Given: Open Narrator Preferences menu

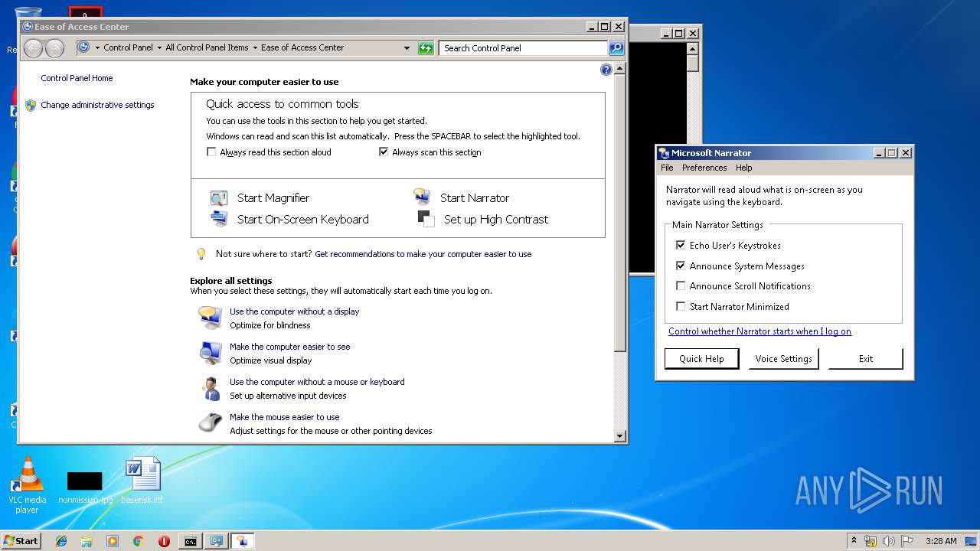Looking at the screenshot, I should [x=704, y=168].
